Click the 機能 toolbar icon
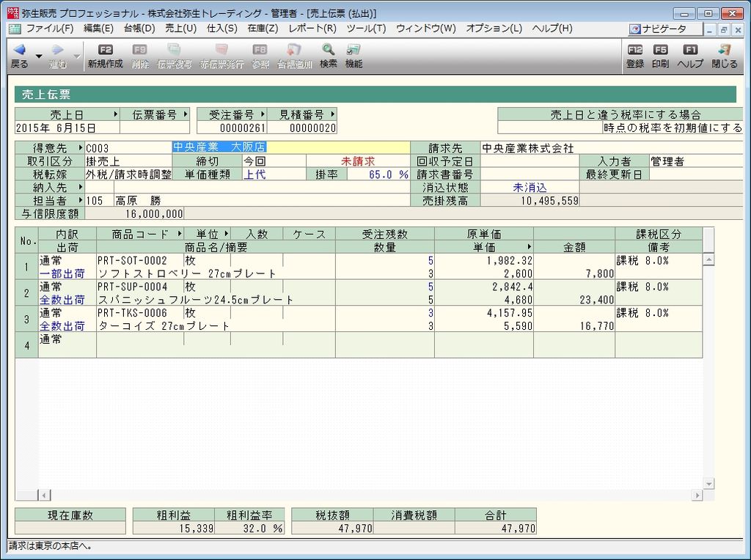 pos(353,50)
